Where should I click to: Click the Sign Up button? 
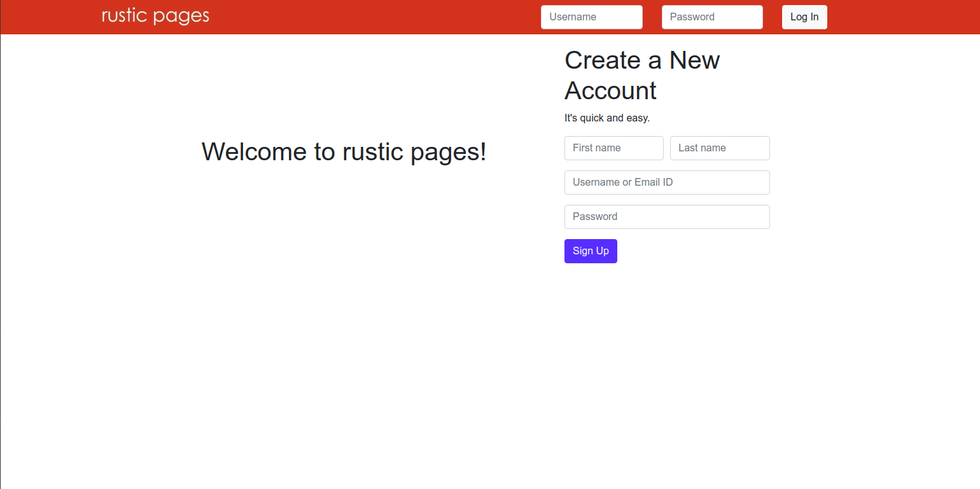pyautogui.click(x=590, y=251)
